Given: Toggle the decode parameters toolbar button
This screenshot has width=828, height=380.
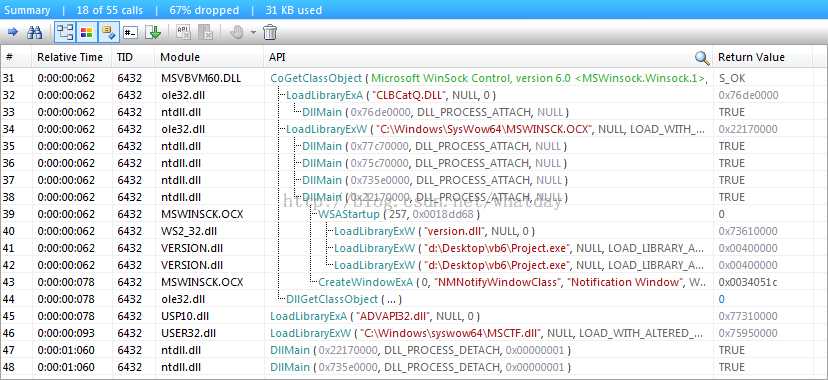Looking at the screenshot, I should 109,33.
